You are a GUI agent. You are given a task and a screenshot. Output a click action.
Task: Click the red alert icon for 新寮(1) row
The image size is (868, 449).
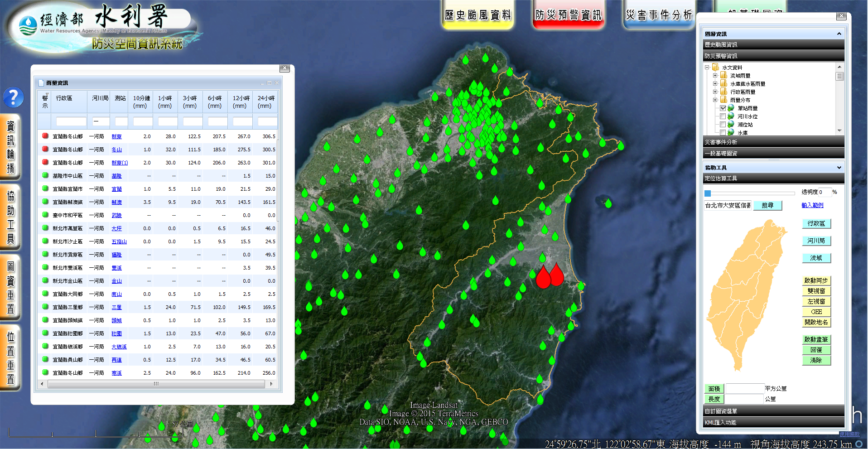click(45, 162)
